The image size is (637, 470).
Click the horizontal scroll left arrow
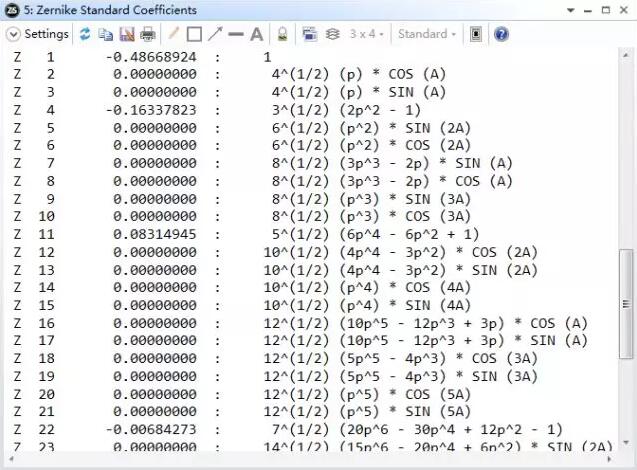[x=11, y=459]
